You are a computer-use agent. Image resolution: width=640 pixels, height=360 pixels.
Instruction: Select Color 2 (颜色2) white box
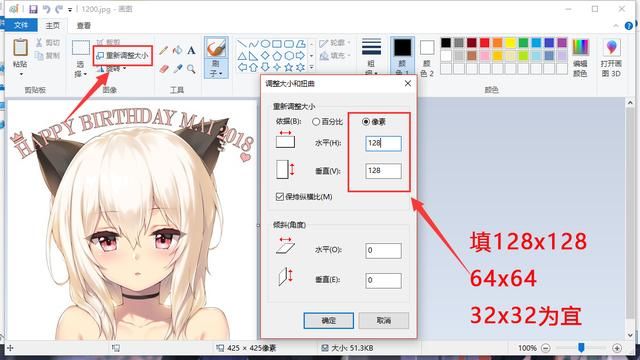[x=427, y=48]
